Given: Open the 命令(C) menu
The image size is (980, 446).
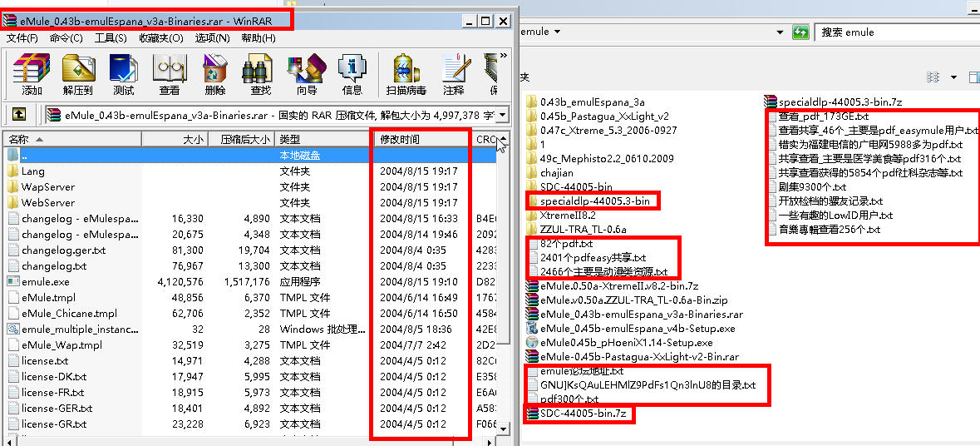Looking at the screenshot, I should pyautogui.click(x=66, y=38).
